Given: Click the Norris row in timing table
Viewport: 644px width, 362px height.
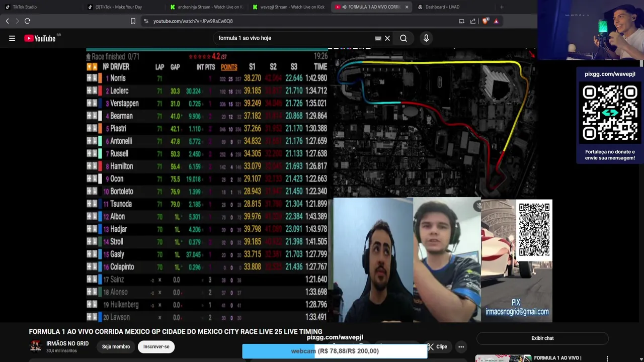Looking at the screenshot, I should click(x=207, y=78).
